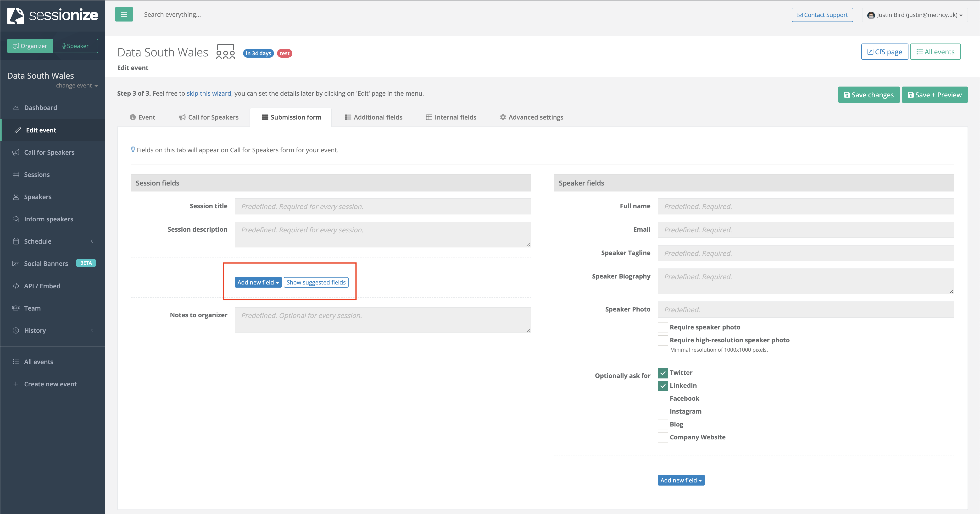Open the Advanced settings tab
This screenshot has width=980, height=514.
coord(531,117)
